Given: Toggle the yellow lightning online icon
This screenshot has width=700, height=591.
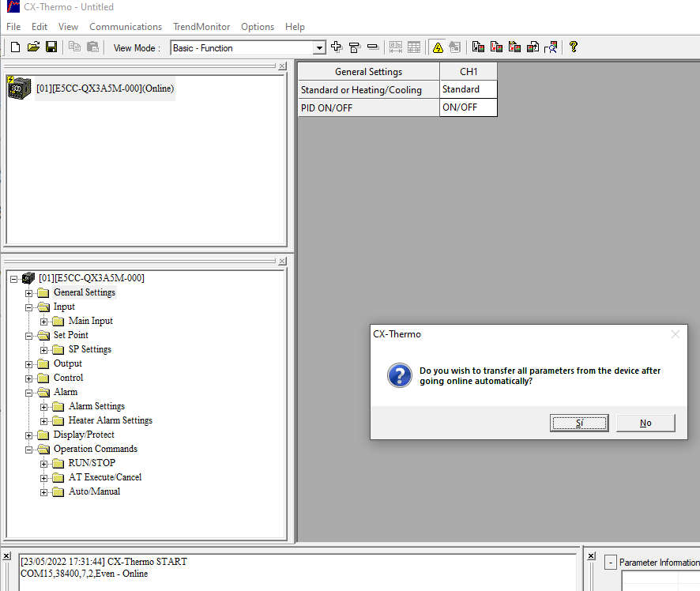Looking at the screenshot, I should tap(438, 47).
